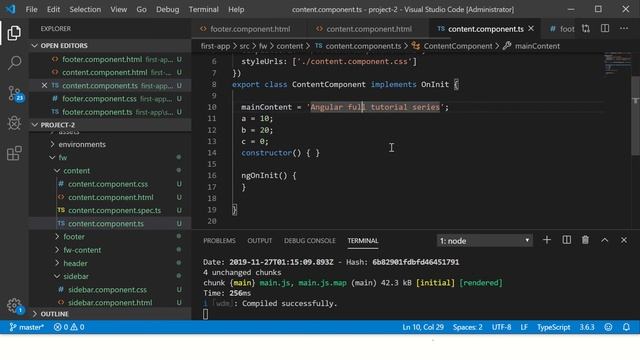Open the Selection menu
640x360 pixels.
(x=85, y=9)
